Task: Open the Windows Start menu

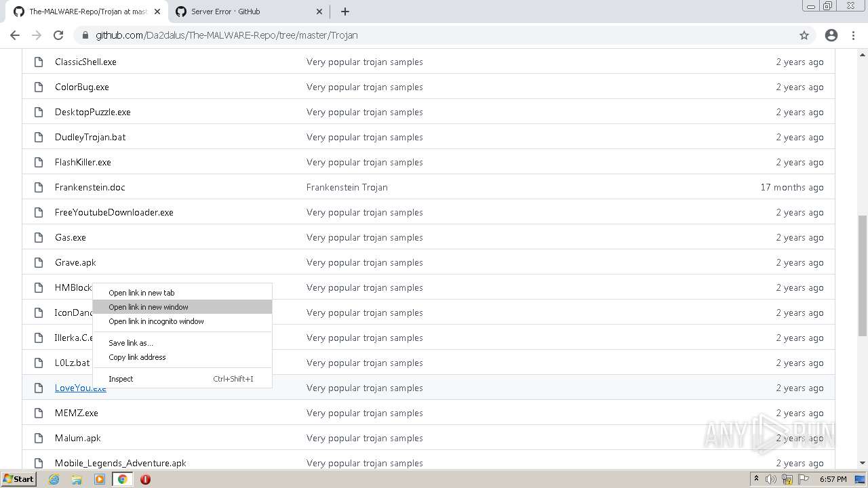Action: point(18,479)
